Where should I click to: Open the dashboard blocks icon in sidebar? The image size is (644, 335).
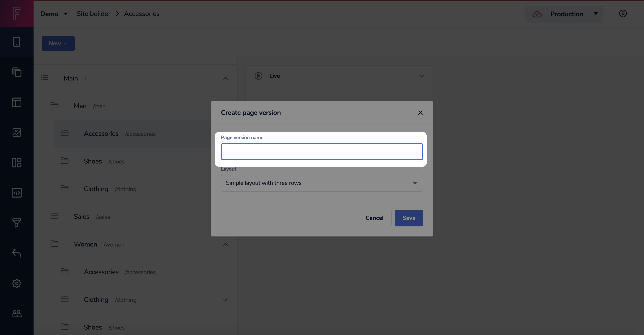(17, 163)
